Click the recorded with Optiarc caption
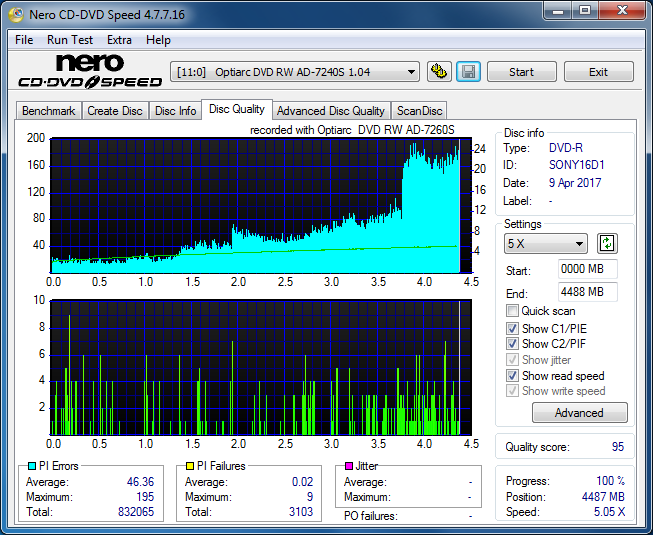The width and height of the screenshot is (653, 535). [x=352, y=130]
